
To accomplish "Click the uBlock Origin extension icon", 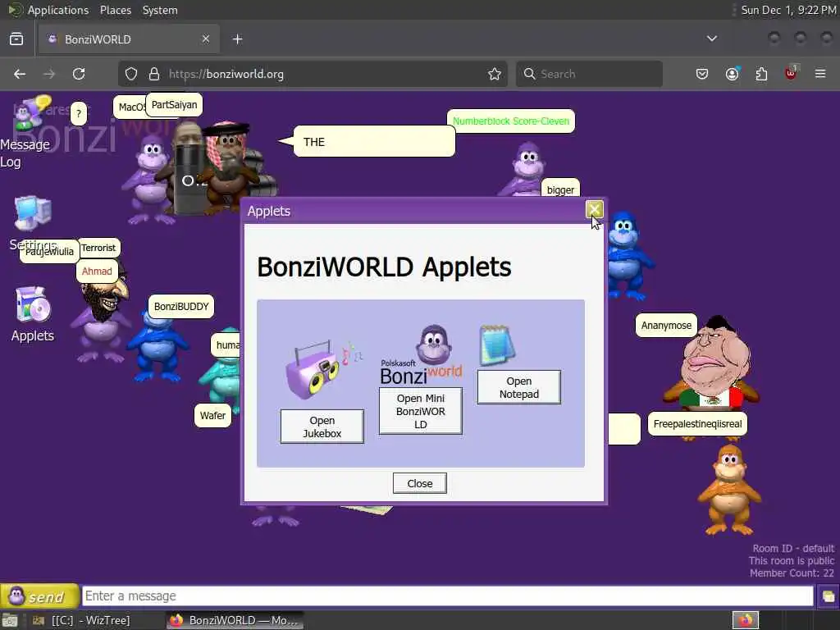I will pyautogui.click(x=791, y=73).
